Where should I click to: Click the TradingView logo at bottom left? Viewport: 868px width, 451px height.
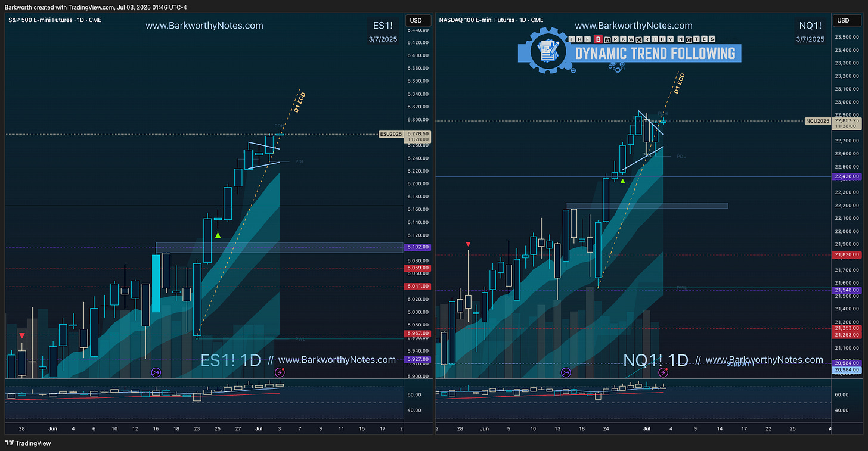(x=28, y=443)
